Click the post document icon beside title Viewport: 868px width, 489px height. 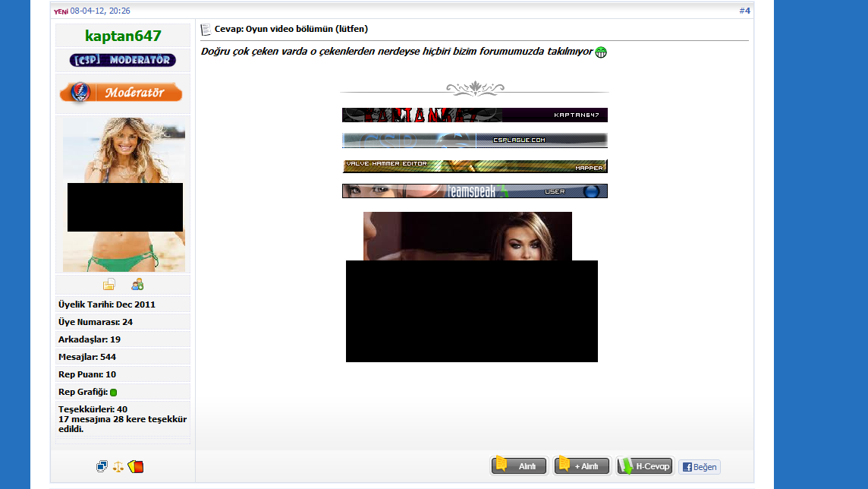tap(206, 30)
